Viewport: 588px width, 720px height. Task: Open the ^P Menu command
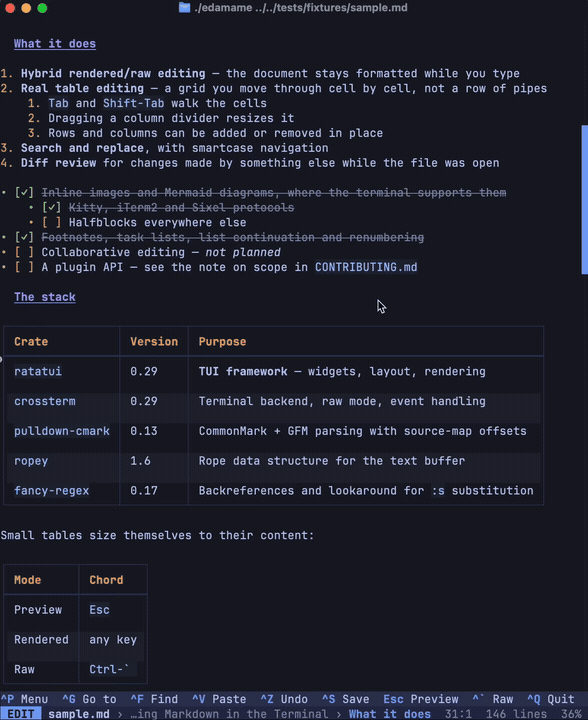(24, 699)
